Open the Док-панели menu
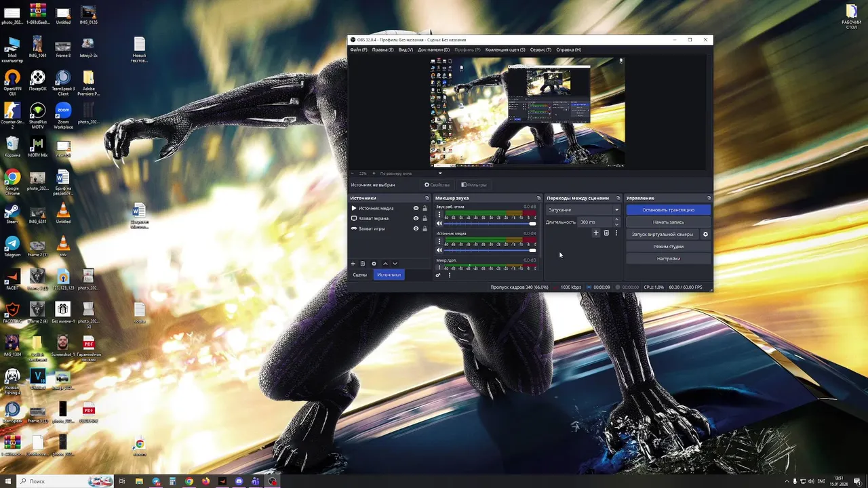Viewport: 868px width, 488px height. 434,49
